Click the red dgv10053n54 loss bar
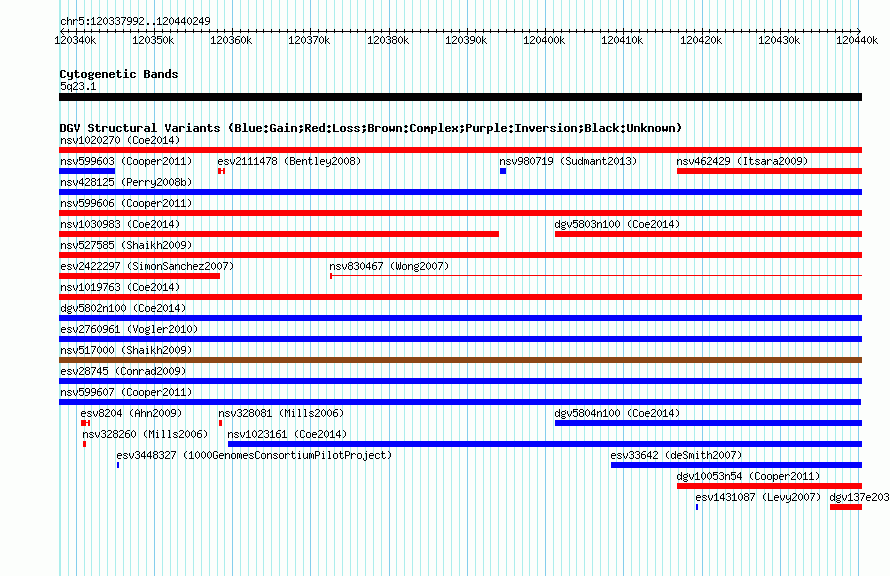The width and height of the screenshot is (890, 576). coord(770,486)
